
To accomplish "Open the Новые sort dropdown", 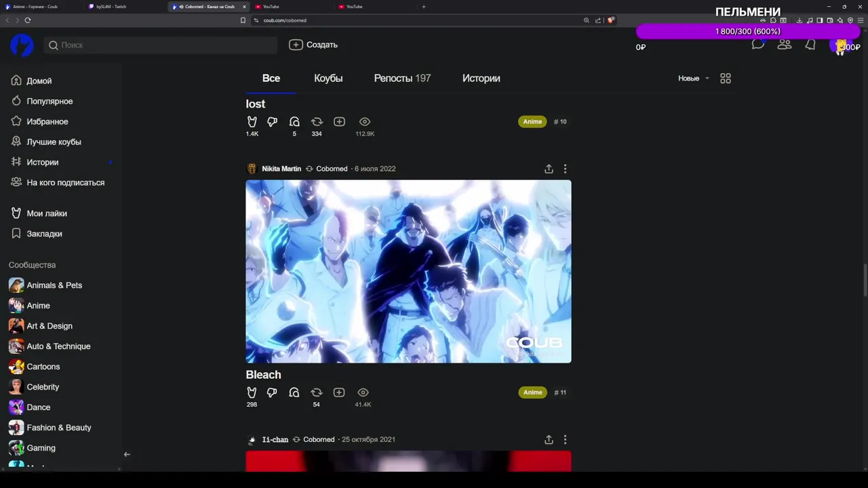I will tap(694, 79).
